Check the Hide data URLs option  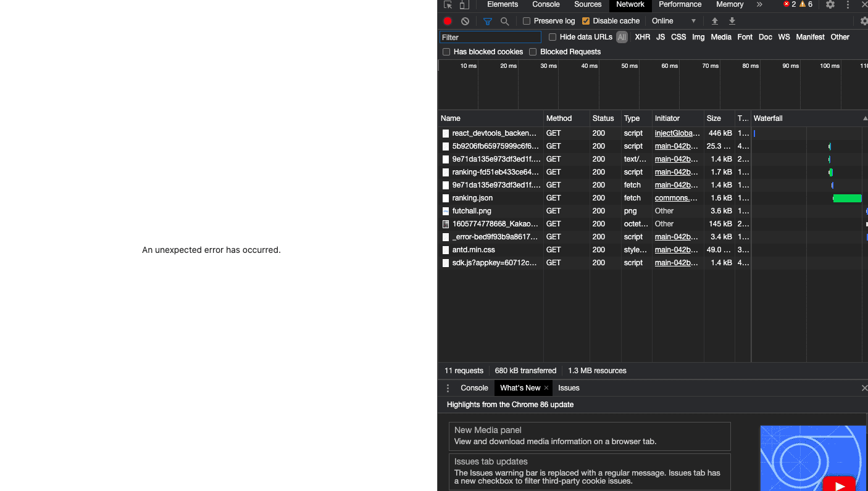(x=553, y=37)
